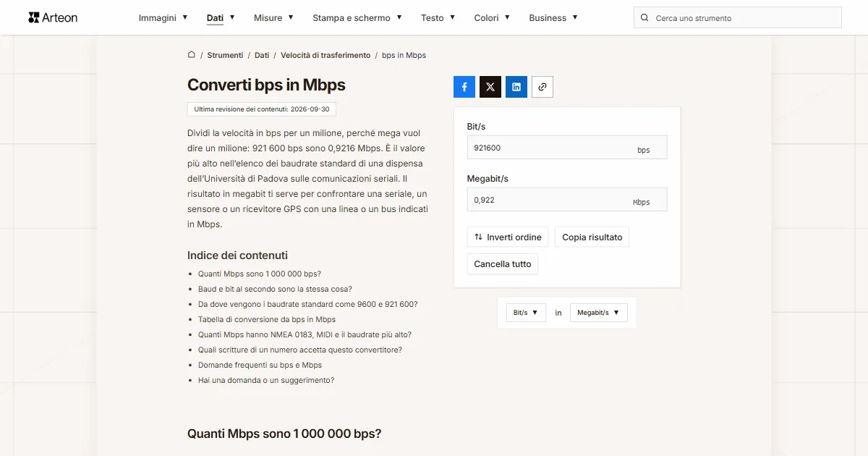
Task: Open the Stampa e schermo menu
Action: click(x=357, y=17)
